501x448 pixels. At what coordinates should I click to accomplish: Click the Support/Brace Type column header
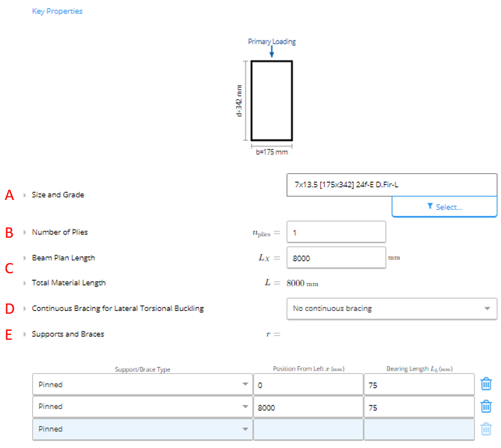(143, 369)
